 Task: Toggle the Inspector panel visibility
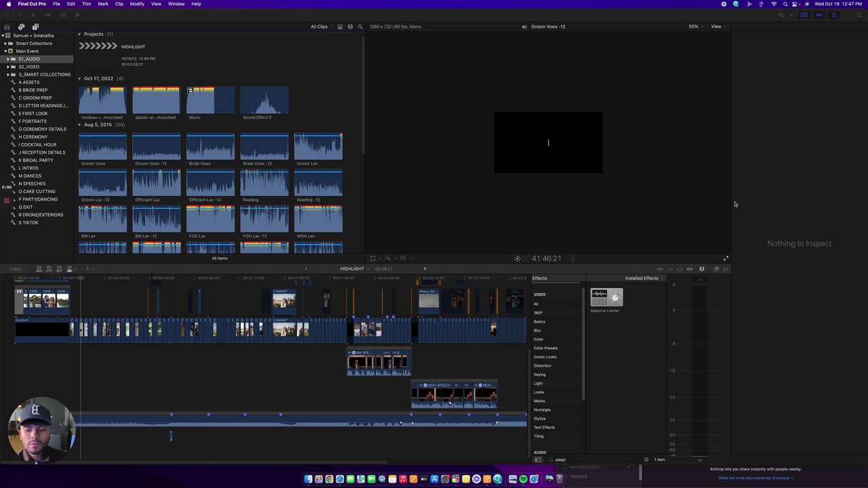(834, 15)
